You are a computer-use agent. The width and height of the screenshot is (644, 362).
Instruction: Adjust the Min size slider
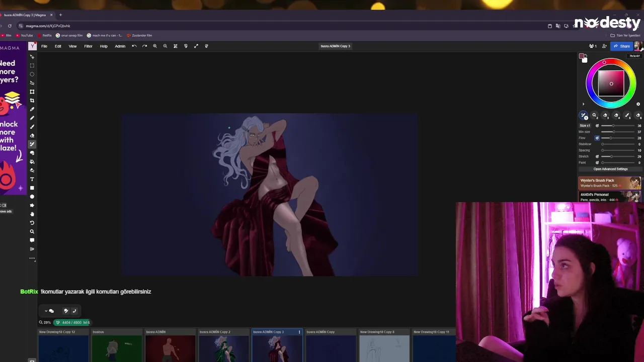617,132
